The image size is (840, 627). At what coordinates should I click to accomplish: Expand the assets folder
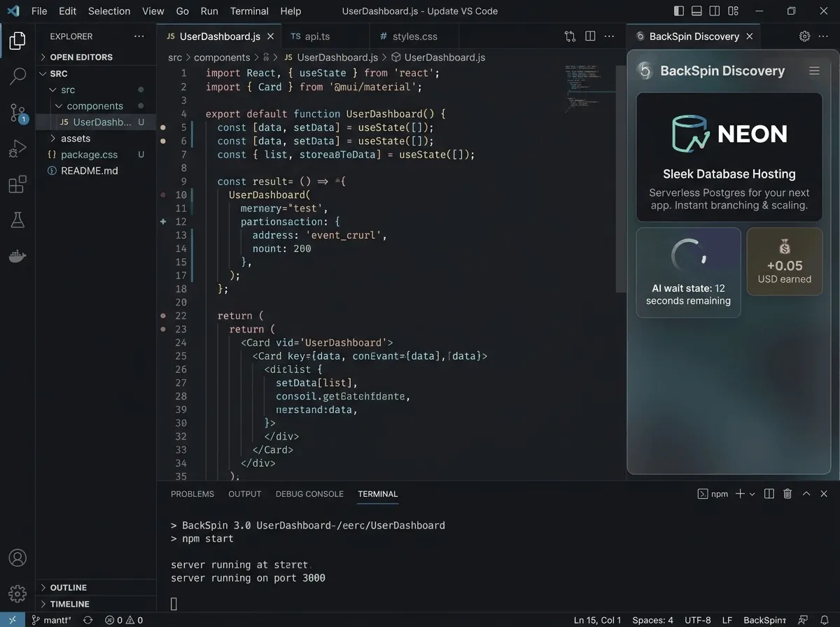coord(96,139)
